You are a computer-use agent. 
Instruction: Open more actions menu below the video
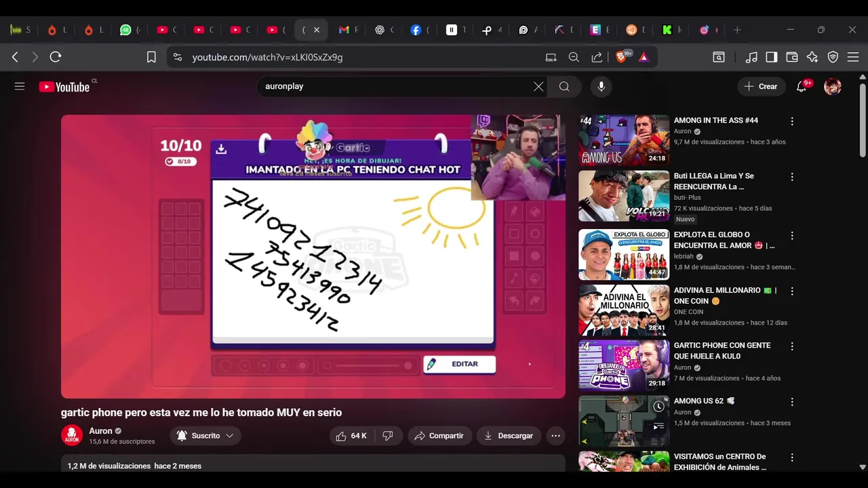[556, 436]
